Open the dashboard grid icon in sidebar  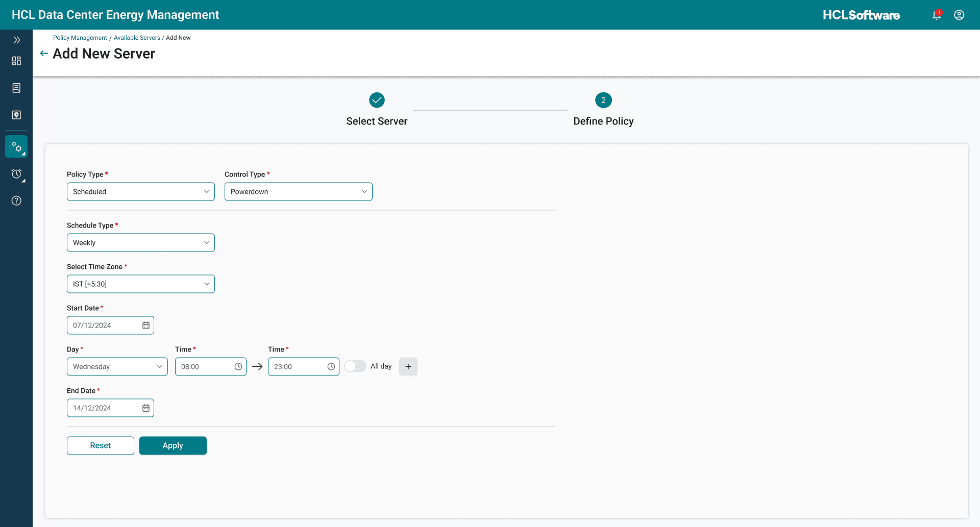pyautogui.click(x=16, y=61)
